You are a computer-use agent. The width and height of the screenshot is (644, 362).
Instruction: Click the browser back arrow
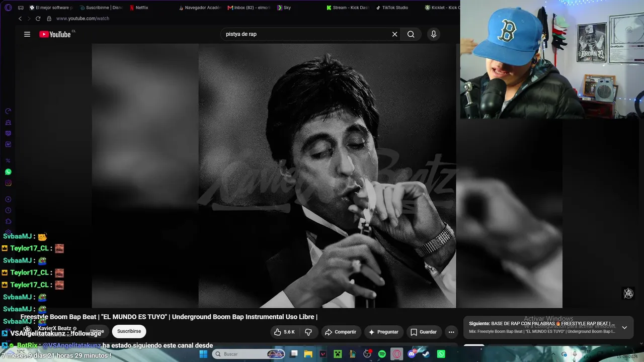pyautogui.click(x=20, y=19)
